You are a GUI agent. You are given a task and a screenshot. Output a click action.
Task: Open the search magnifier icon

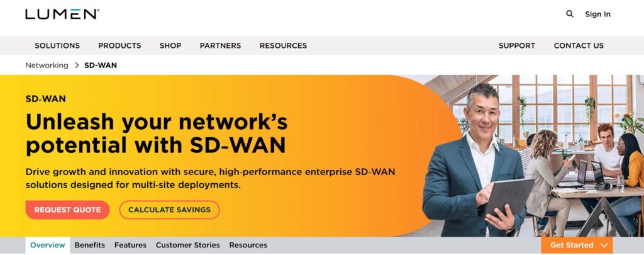coord(570,14)
